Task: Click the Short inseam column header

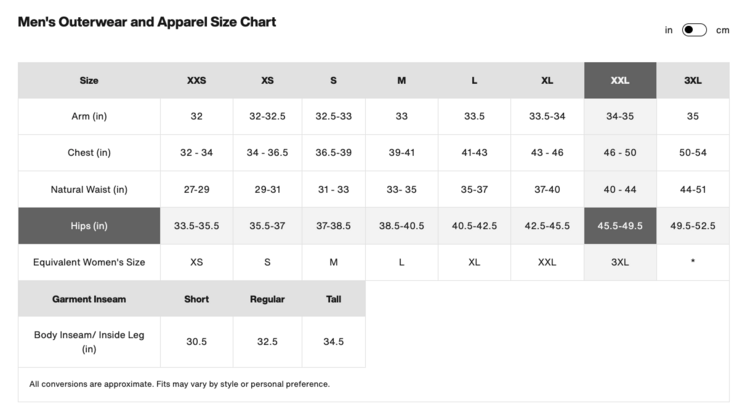Action: (x=196, y=299)
